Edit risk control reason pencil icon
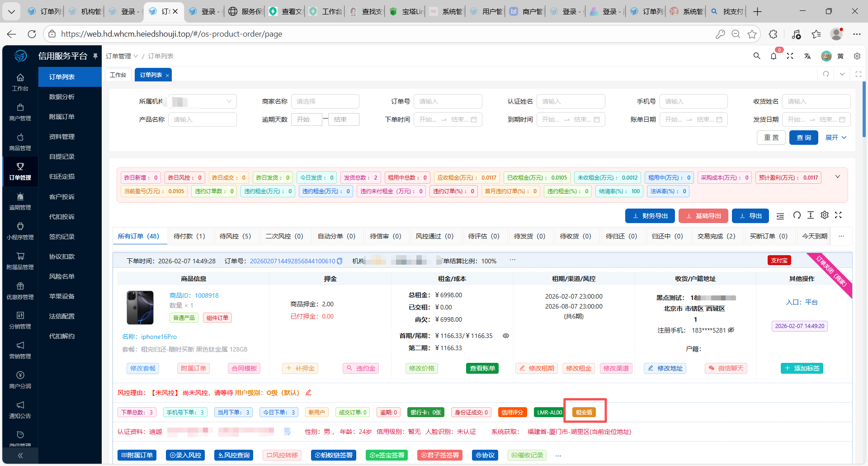 point(308,393)
